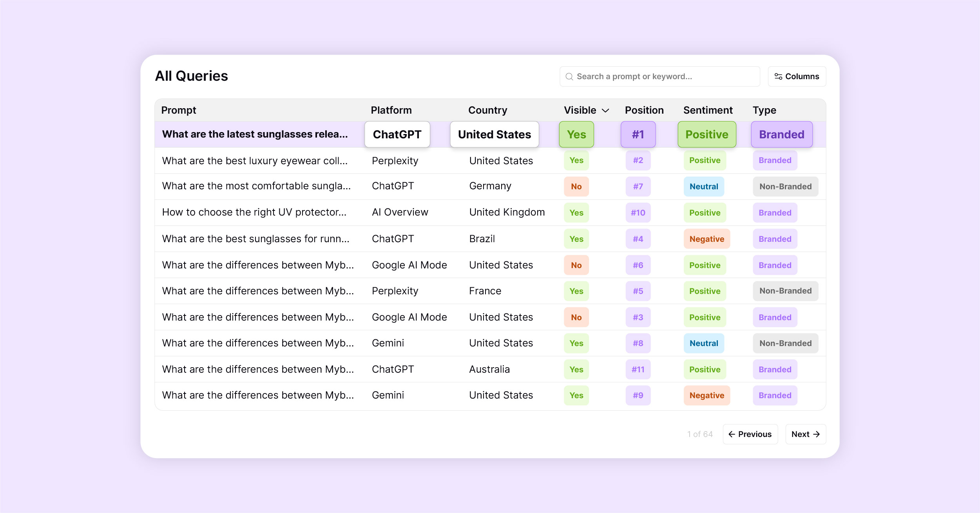Sort by the Sentiment column header
This screenshot has width=980, height=513.
click(x=708, y=110)
